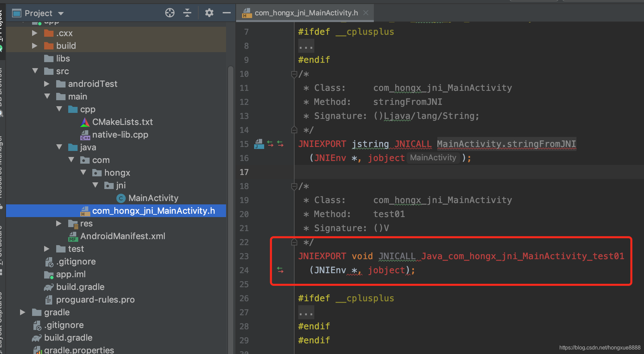Click the class icon next to MainActivity
Image resolution: width=644 pixels, height=354 pixels.
(121, 198)
